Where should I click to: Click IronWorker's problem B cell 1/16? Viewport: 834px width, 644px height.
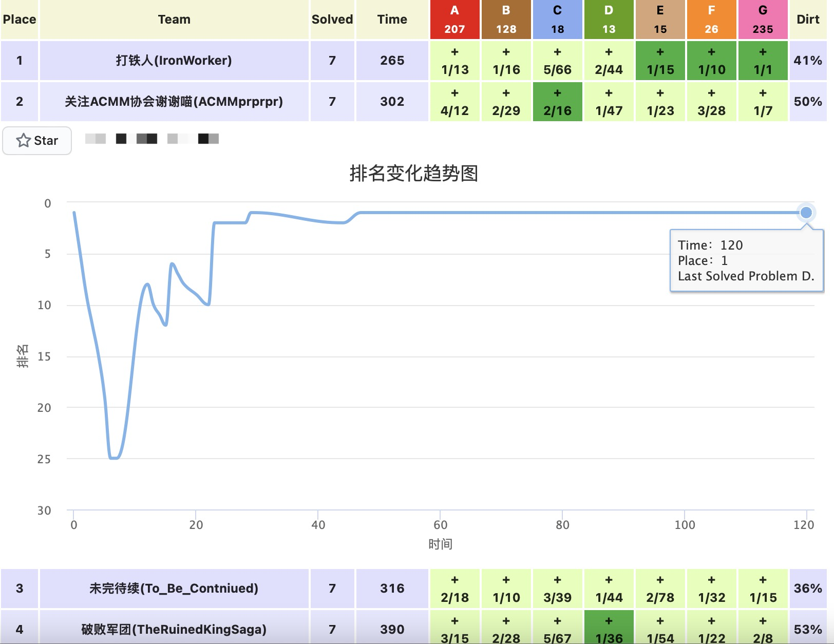point(506,61)
